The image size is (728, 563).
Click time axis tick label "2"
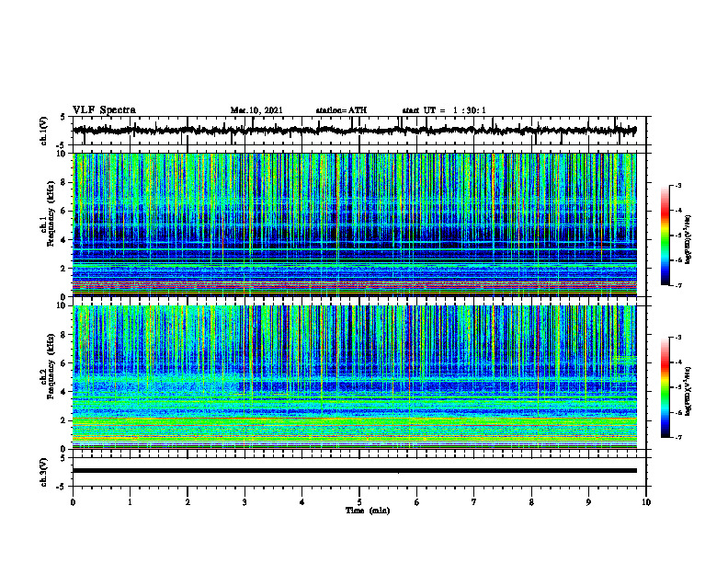pos(188,502)
